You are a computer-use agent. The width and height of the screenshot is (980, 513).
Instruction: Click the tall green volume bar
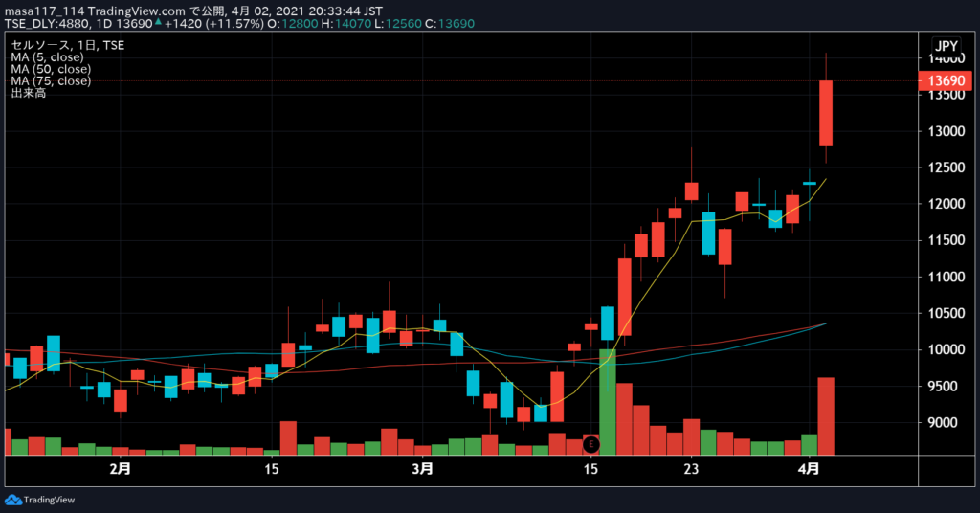point(608,402)
